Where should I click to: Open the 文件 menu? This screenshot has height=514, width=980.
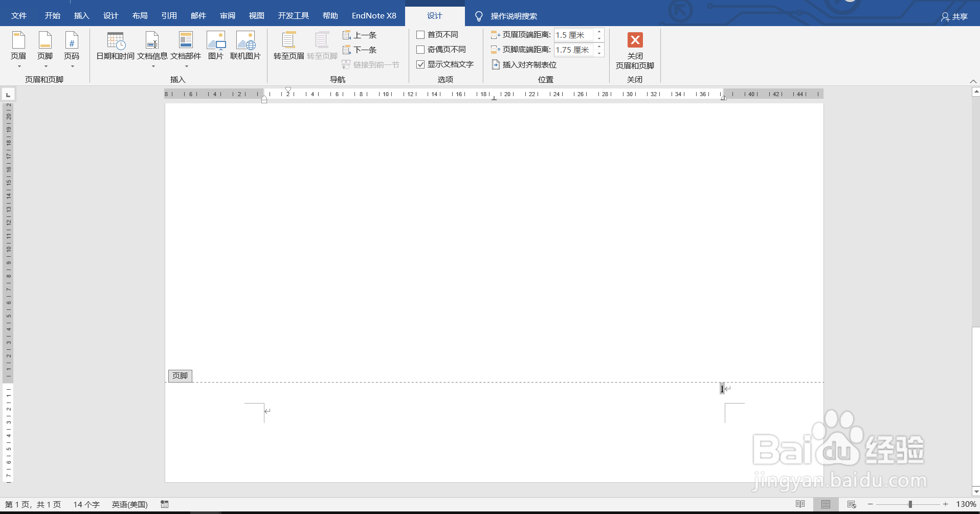(19, 16)
